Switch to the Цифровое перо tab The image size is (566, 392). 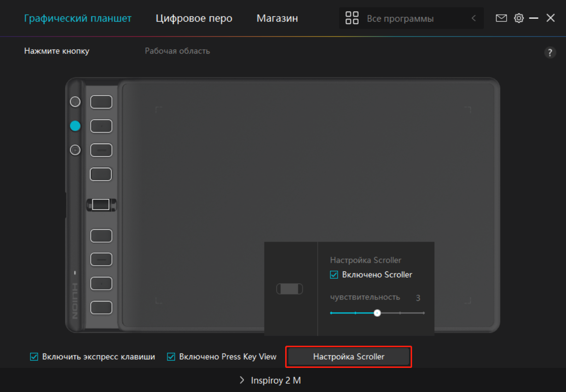[x=194, y=18]
